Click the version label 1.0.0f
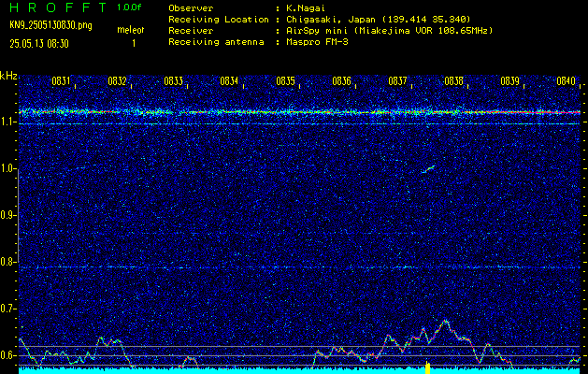Screen dimensions: 588x374 (x=129, y=7)
